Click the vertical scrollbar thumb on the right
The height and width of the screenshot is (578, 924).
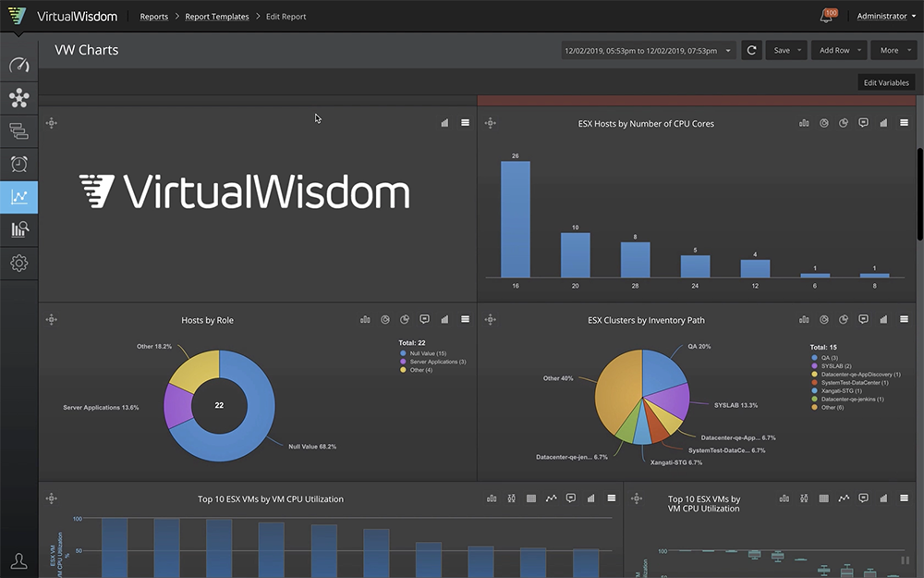[920, 194]
